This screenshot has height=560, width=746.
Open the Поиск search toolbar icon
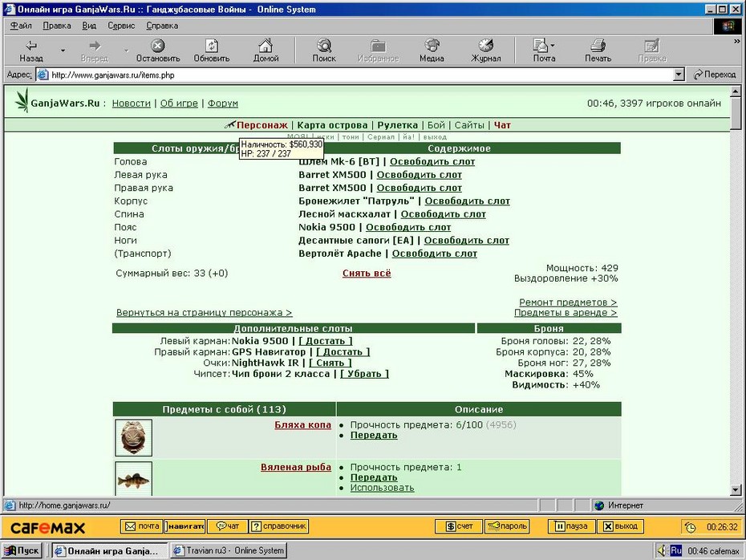click(324, 45)
